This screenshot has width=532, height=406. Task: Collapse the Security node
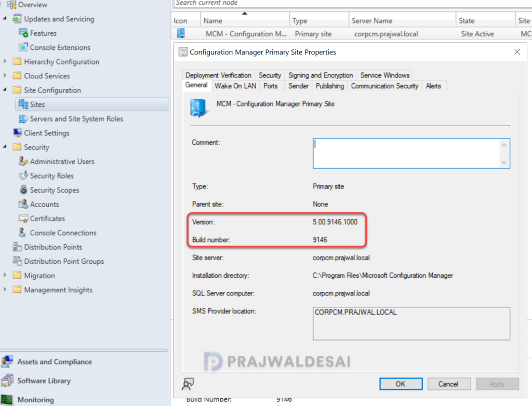tap(5, 147)
